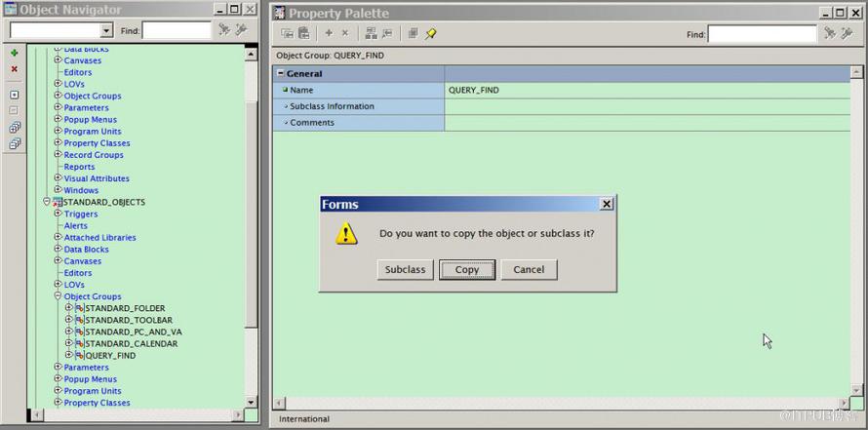Expand the Record Groups node
The image size is (868, 430).
58,154
